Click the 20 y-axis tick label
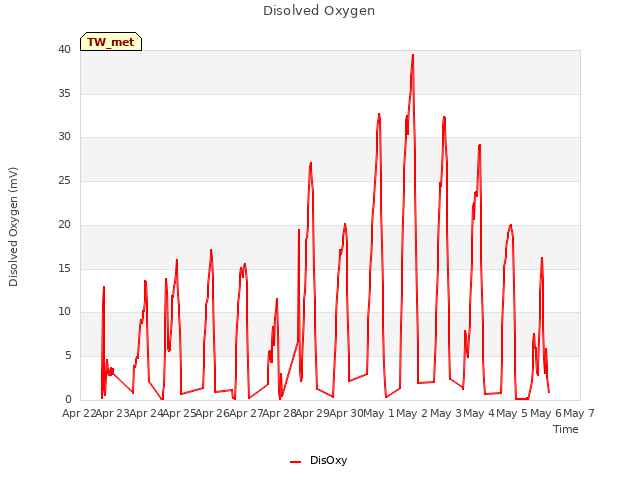This screenshot has height=480, width=640. (x=64, y=224)
